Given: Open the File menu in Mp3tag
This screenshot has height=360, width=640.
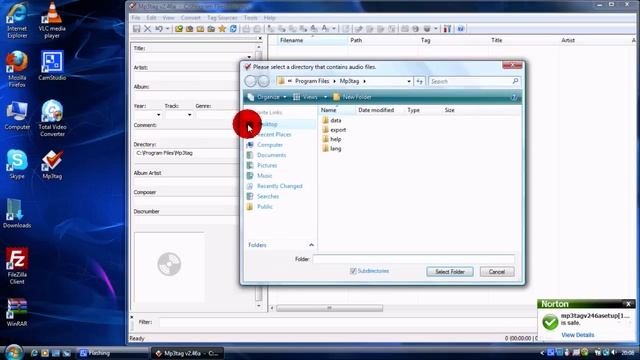Looking at the screenshot, I should (x=136, y=18).
